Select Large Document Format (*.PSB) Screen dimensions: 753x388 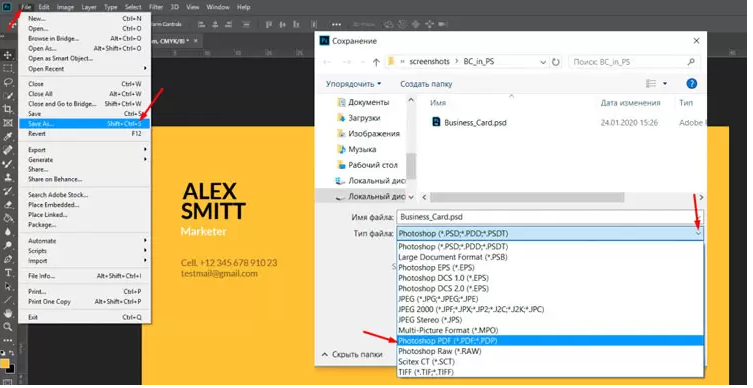(550, 257)
